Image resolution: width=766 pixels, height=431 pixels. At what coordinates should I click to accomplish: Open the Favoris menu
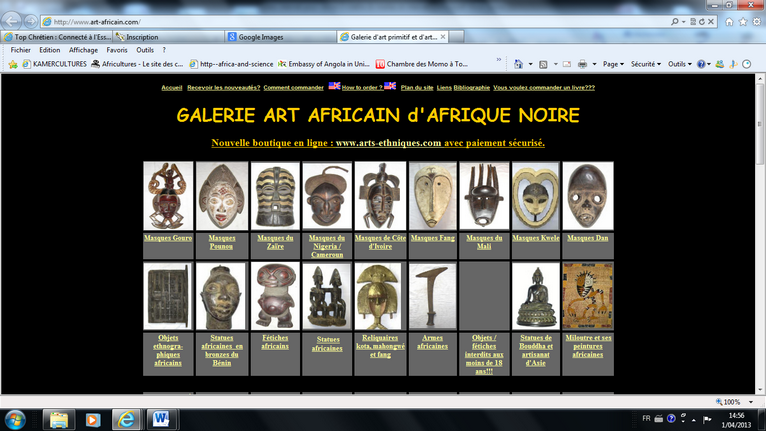[117, 50]
